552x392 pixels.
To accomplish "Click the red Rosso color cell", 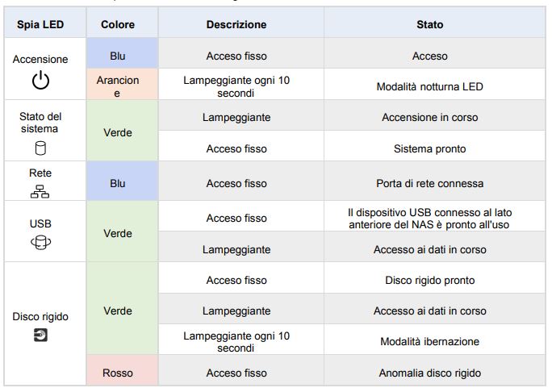I will click(118, 373).
